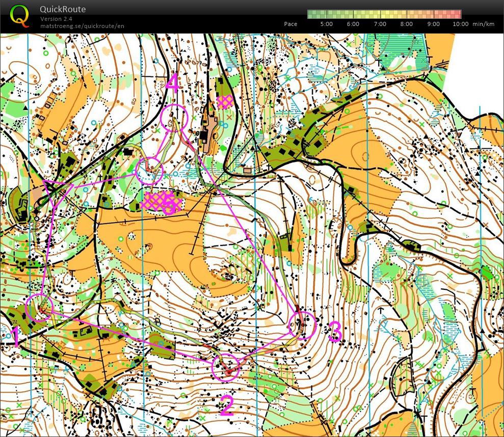Click the pace color gradient scale bar

(x=384, y=14)
